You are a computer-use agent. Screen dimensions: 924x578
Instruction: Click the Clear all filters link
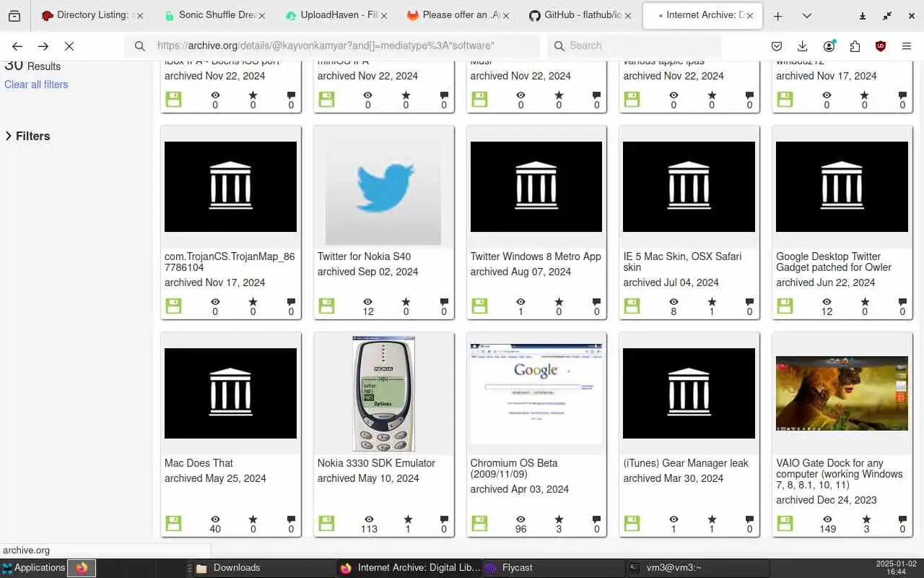(x=36, y=85)
